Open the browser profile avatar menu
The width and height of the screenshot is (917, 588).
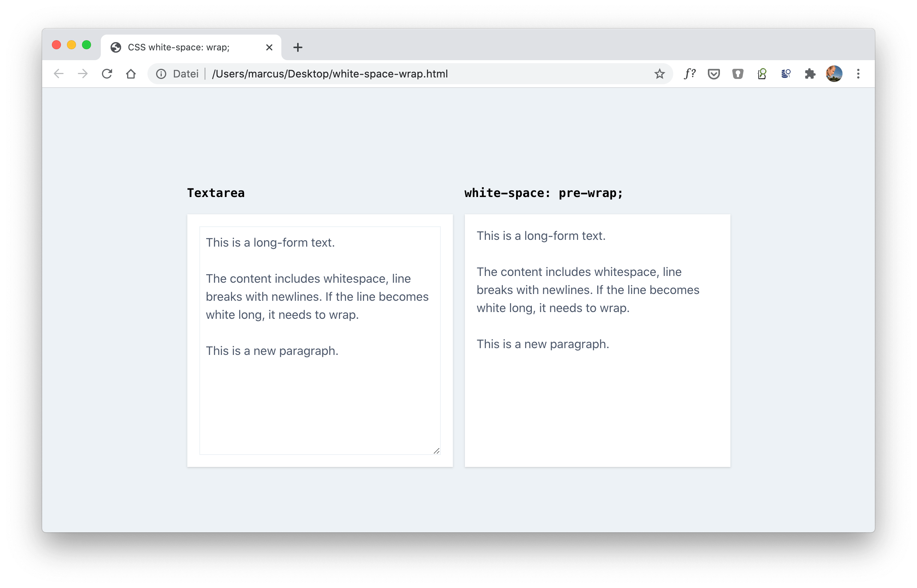(x=834, y=74)
